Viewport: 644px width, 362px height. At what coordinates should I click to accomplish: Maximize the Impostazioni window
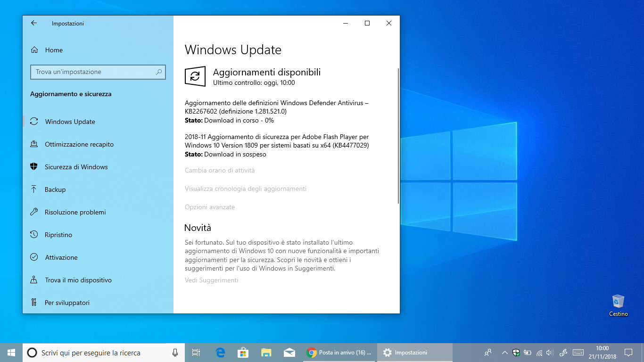(x=367, y=23)
